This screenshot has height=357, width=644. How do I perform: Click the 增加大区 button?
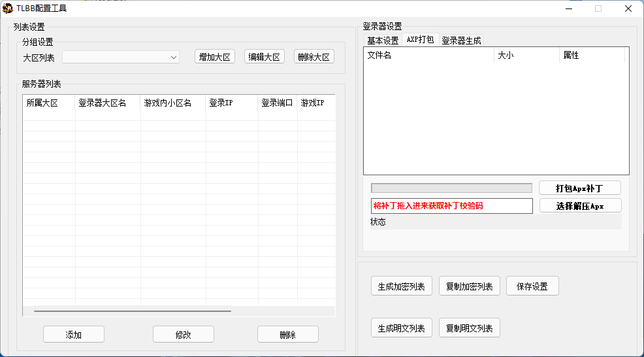coord(215,57)
